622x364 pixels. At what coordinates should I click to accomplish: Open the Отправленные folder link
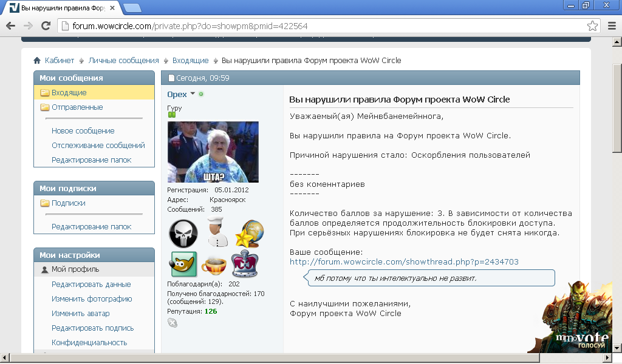tap(77, 107)
